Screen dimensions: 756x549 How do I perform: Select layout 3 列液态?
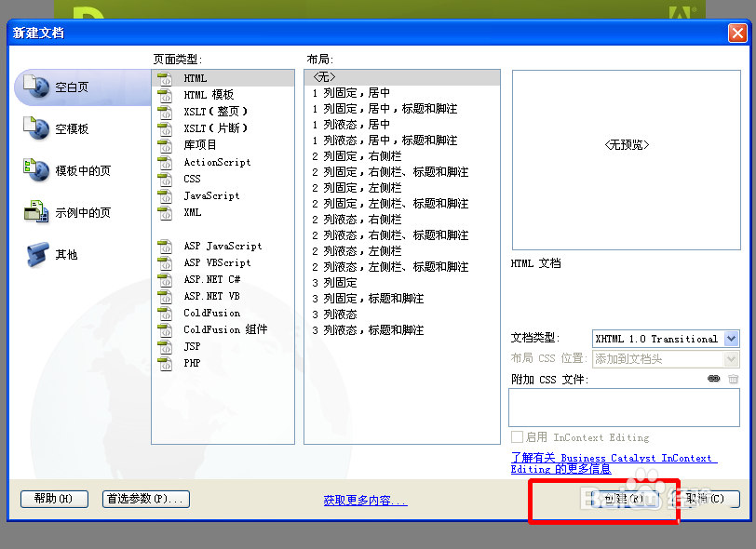(402, 315)
